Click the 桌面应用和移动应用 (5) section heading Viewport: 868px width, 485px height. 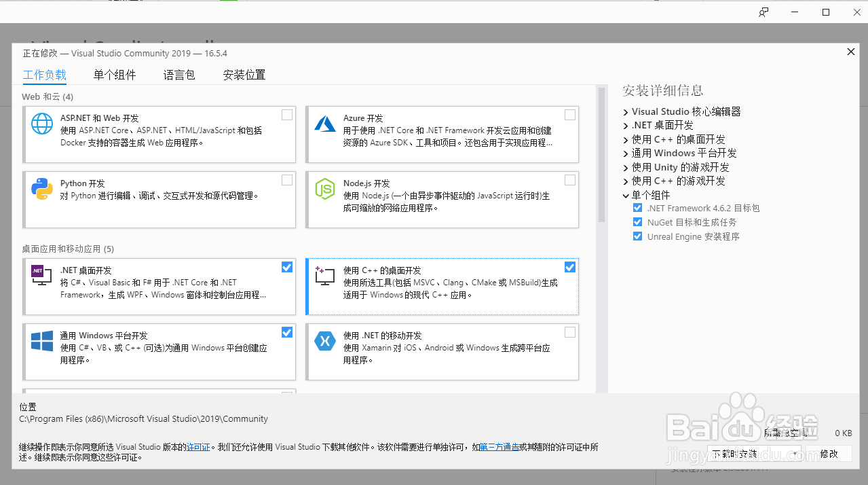coord(68,249)
